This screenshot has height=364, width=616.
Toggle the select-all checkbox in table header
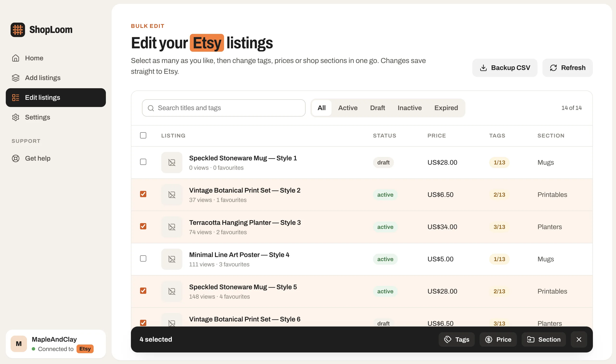(143, 135)
